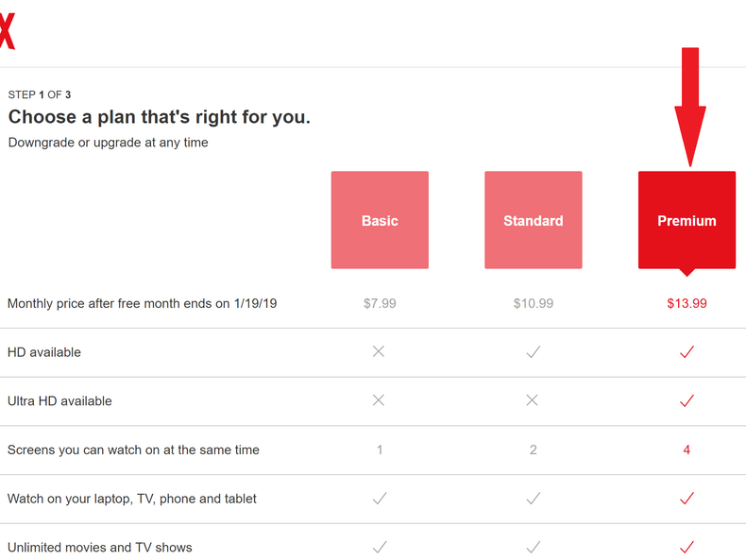746x560 pixels.
Task: Click the large red arrow
Action: [690, 104]
